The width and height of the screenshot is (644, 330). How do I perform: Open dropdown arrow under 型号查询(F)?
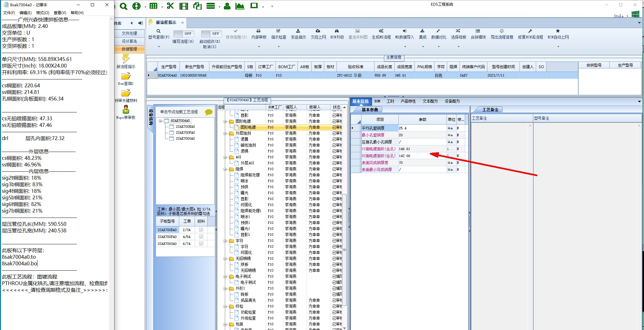pyautogui.click(x=159, y=47)
